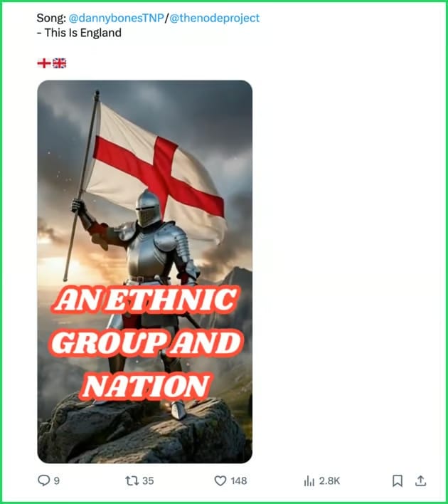448x504 pixels.
Task: Open the @dannybonesTNP profile link
Action: [x=116, y=18]
